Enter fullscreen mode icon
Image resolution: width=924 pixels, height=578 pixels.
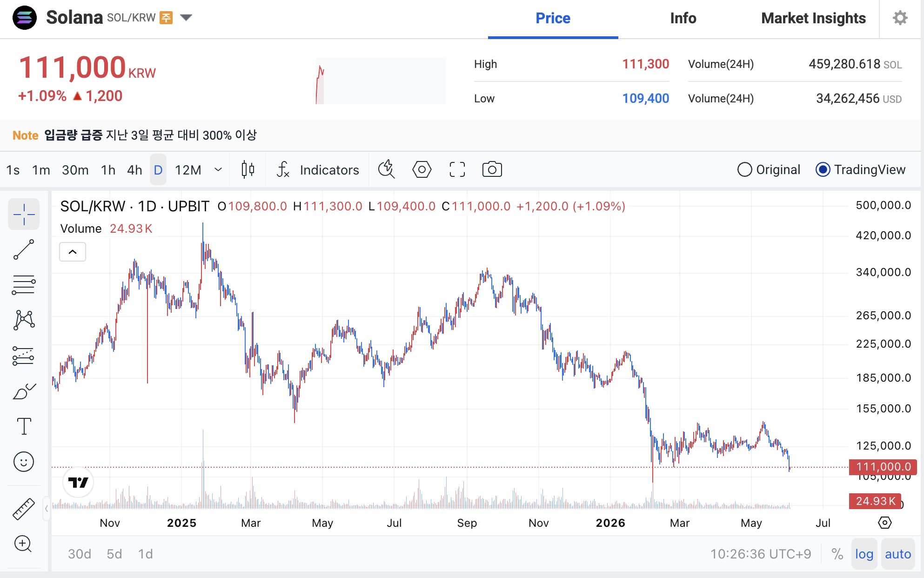[x=457, y=170]
